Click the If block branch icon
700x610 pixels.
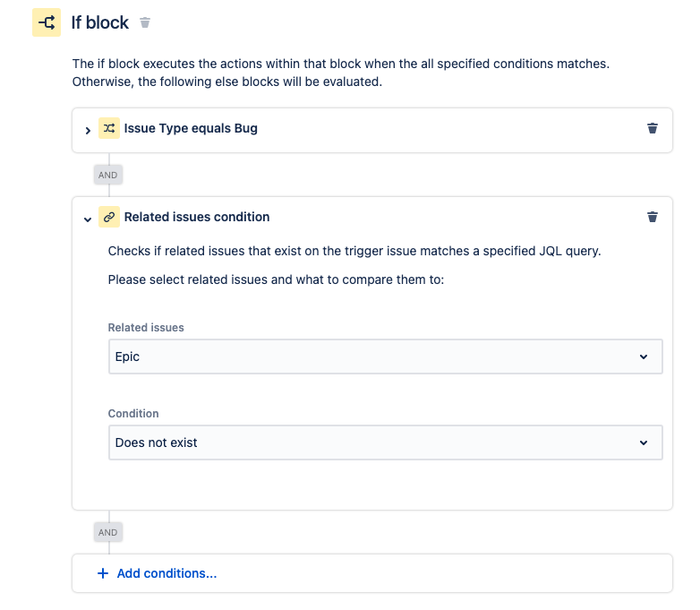[x=47, y=22]
